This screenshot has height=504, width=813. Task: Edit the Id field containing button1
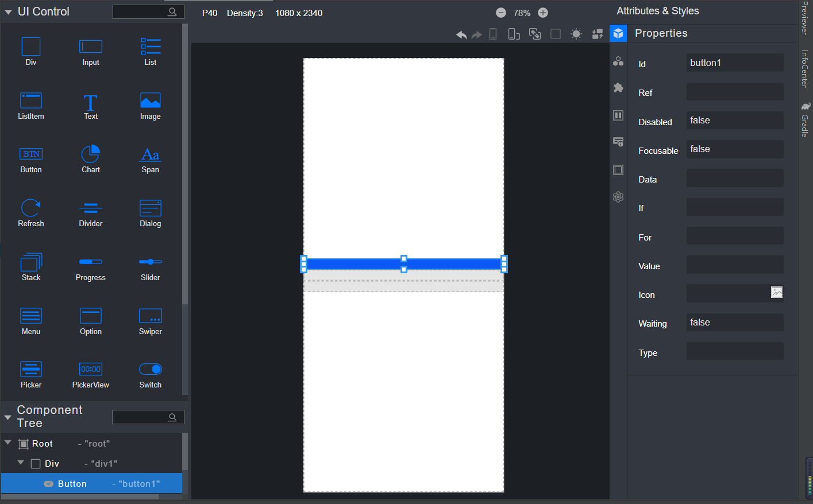tap(735, 63)
